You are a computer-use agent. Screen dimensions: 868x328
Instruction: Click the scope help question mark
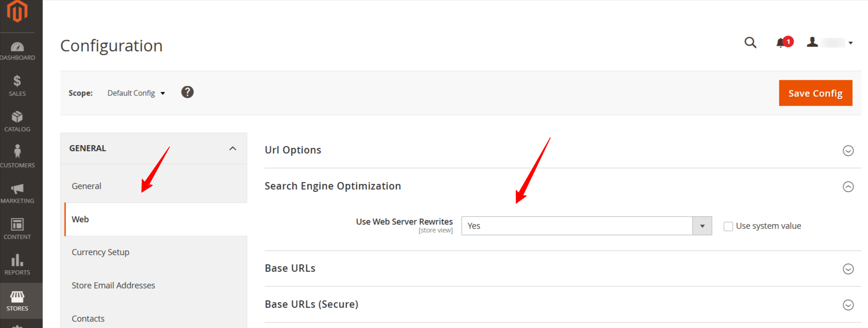pos(187,92)
